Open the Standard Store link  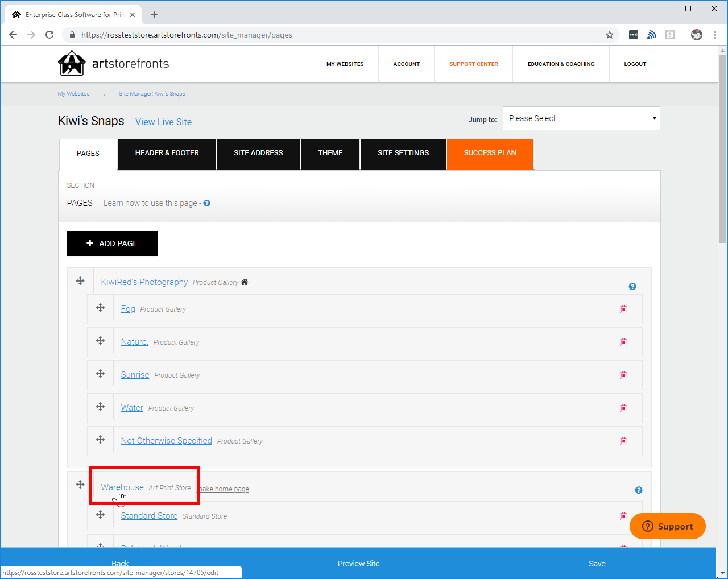[149, 516]
